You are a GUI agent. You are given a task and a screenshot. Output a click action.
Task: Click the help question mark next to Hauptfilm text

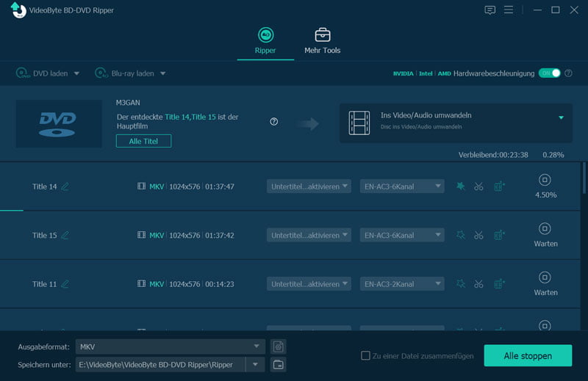(274, 122)
